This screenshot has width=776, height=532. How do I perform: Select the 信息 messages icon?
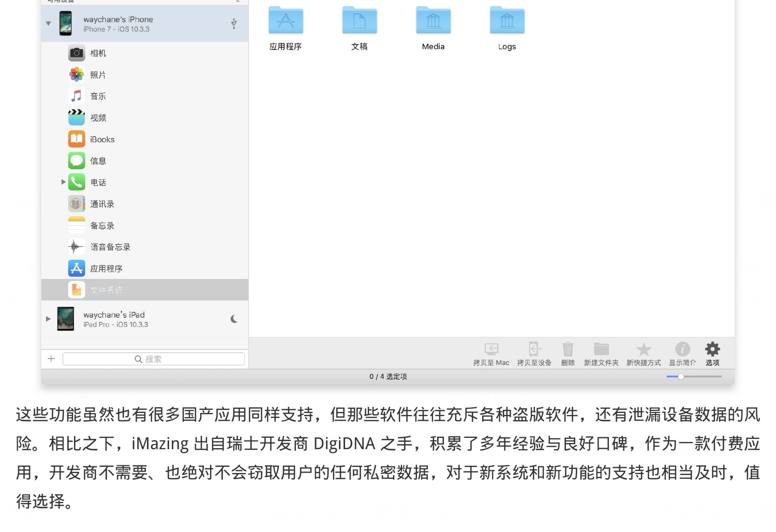(x=77, y=160)
